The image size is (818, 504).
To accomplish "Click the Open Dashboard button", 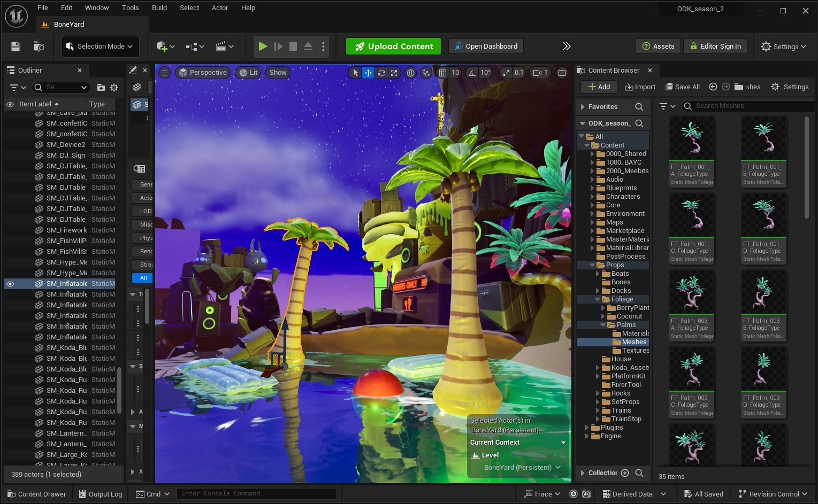I will [486, 46].
